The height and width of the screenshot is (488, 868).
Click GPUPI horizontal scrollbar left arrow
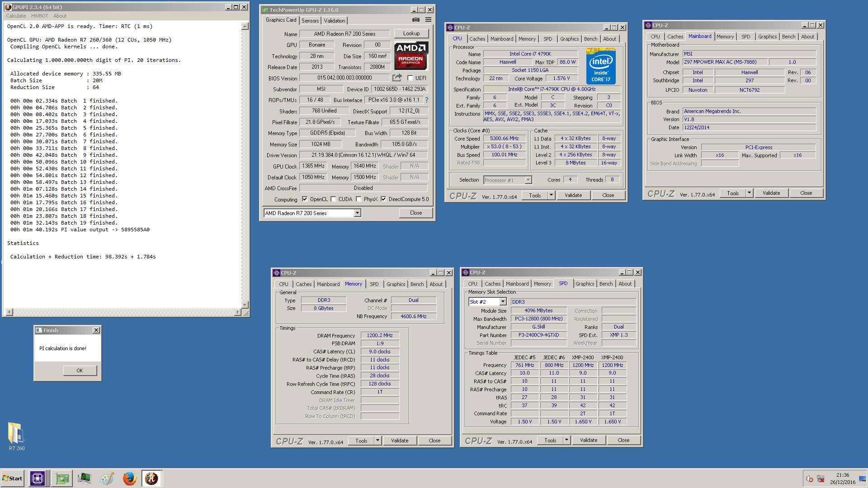coord(9,312)
